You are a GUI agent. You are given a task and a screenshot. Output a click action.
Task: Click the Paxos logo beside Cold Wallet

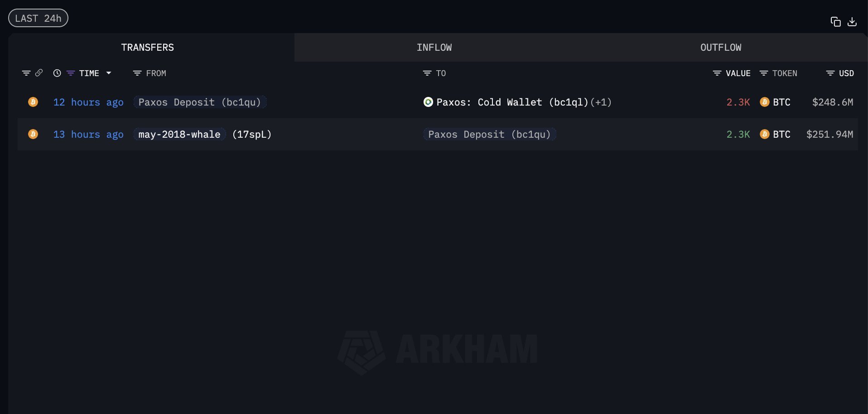click(x=428, y=102)
